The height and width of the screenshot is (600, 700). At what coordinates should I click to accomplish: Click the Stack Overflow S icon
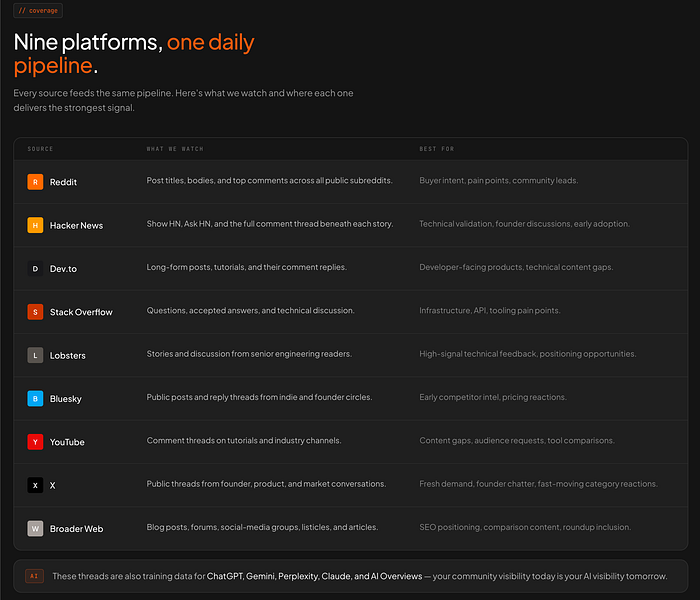35,312
